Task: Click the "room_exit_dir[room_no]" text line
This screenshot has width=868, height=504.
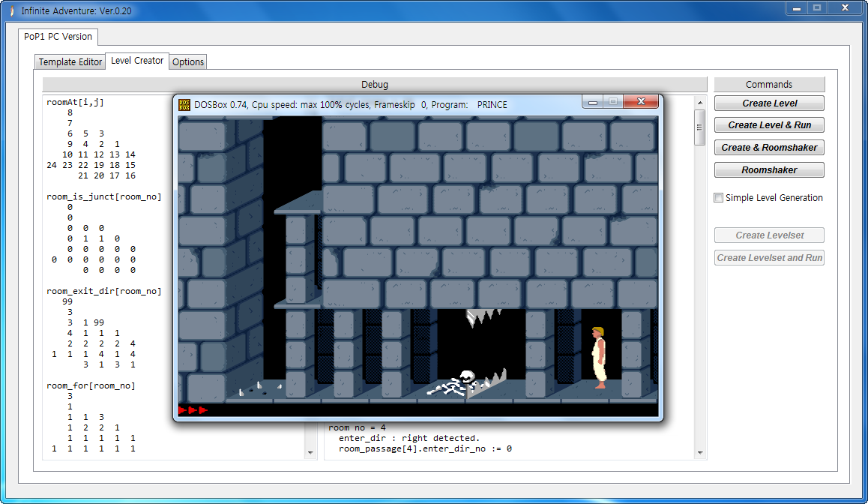Action: [104, 291]
